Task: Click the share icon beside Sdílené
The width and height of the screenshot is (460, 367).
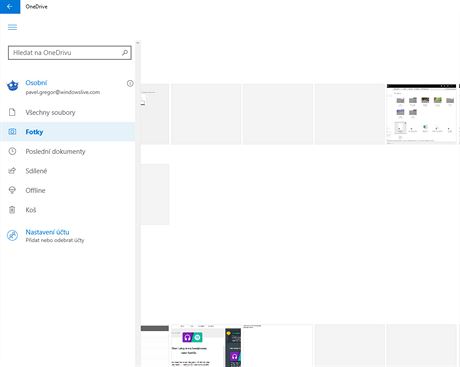Action: coord(12,171)
